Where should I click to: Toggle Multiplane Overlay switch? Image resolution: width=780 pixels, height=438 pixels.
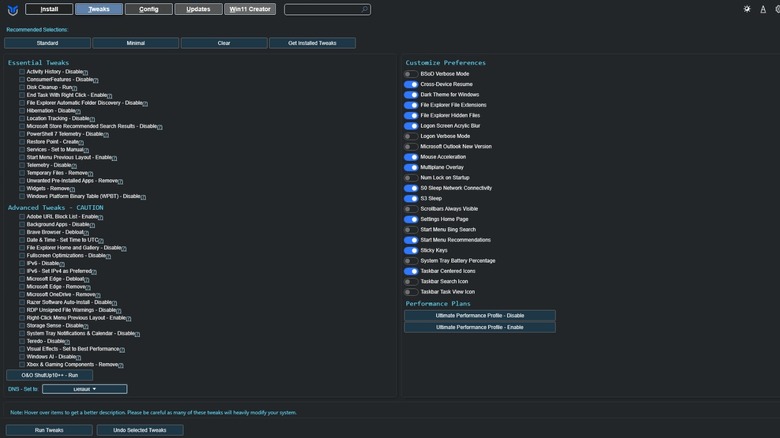411,167
